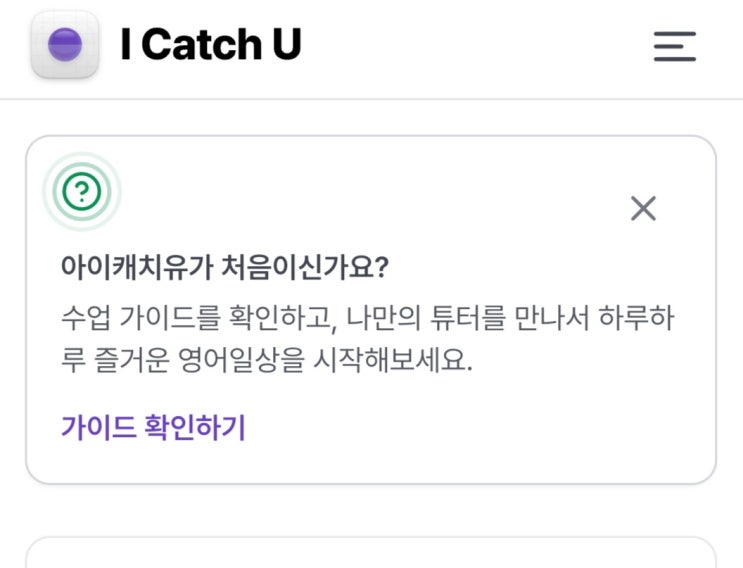Click the purple I Catch U logo icon
The height and width of the screenshot is (568, 743).
click(x=65, y=45)
